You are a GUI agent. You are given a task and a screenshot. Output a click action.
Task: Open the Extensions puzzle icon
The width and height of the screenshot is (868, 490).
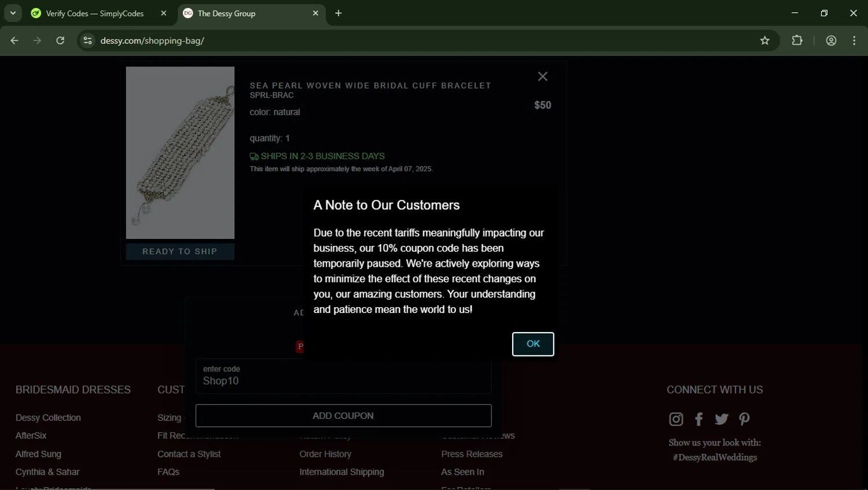[797, 40]
